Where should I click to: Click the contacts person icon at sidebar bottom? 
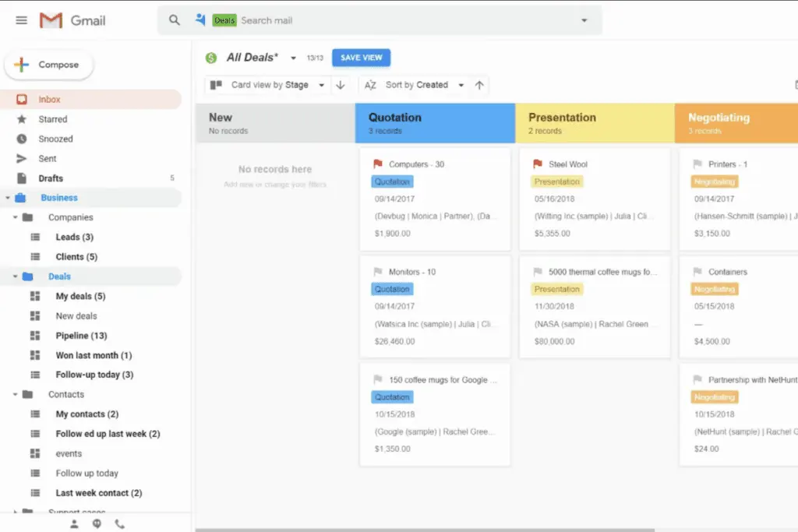pos(74,524)
